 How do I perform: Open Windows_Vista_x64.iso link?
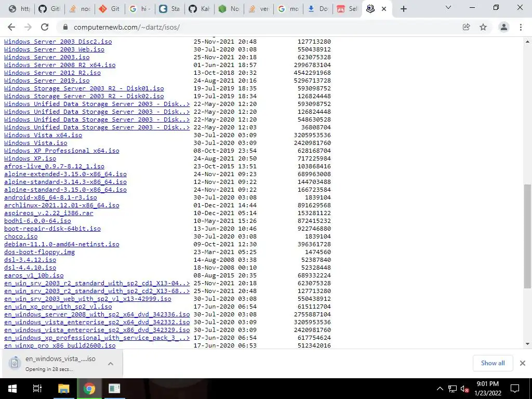43,135
